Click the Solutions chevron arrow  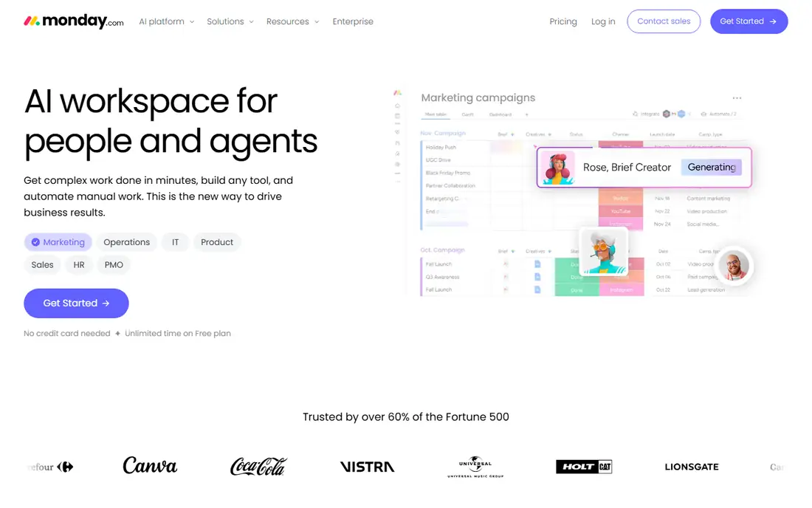coord(251,21)
